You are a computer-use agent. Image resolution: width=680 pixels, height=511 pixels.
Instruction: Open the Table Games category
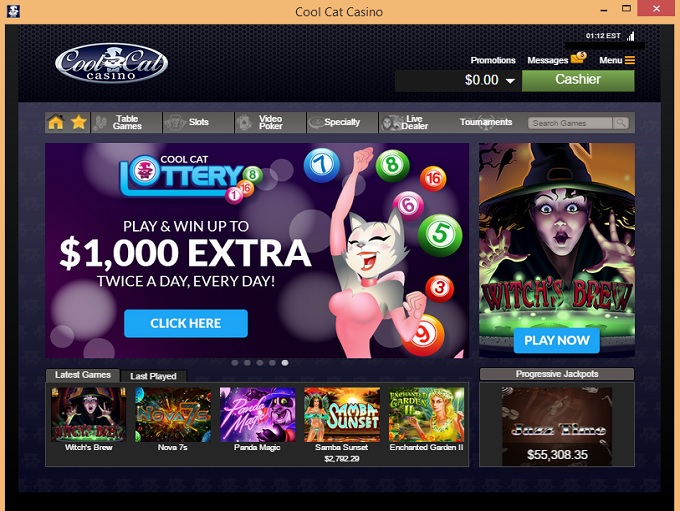click(x=126, y=122)
